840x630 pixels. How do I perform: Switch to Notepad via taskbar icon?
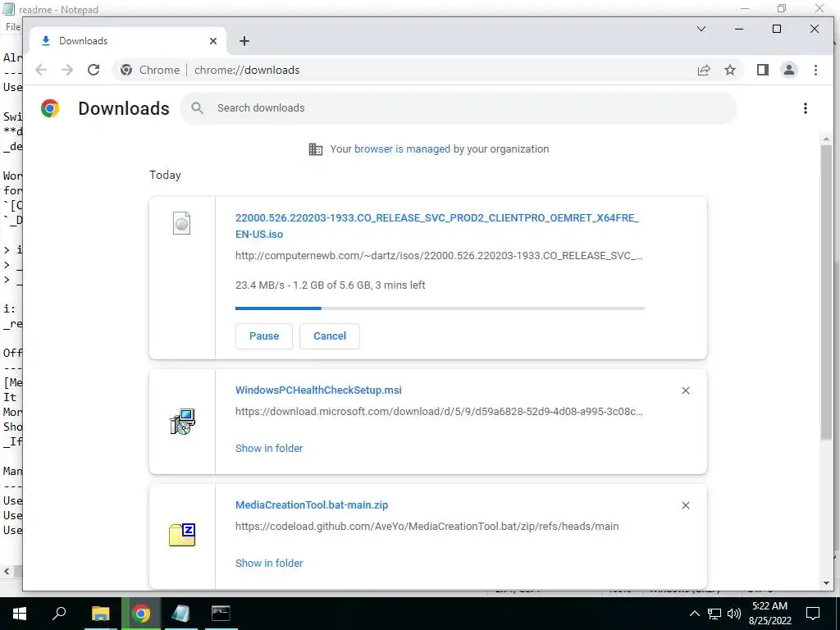point(180,614)
